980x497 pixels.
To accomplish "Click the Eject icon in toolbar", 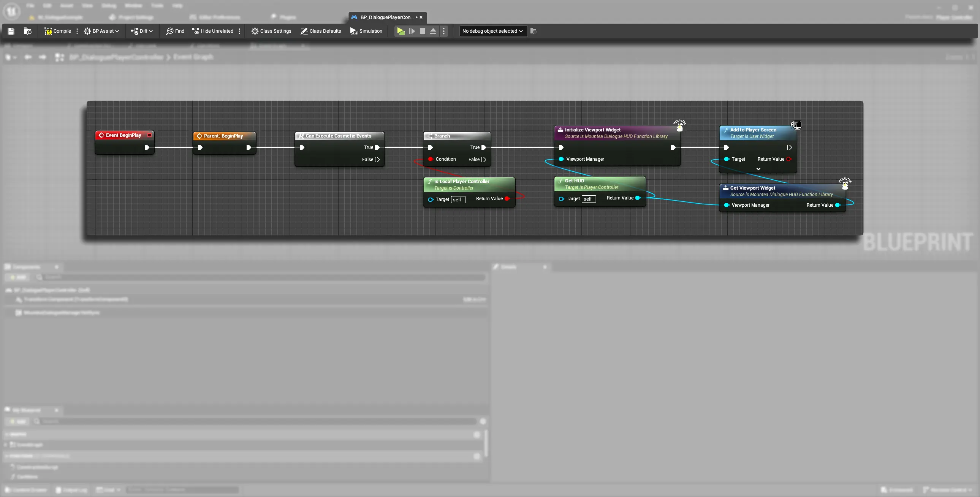I will (x=433, y=31).
